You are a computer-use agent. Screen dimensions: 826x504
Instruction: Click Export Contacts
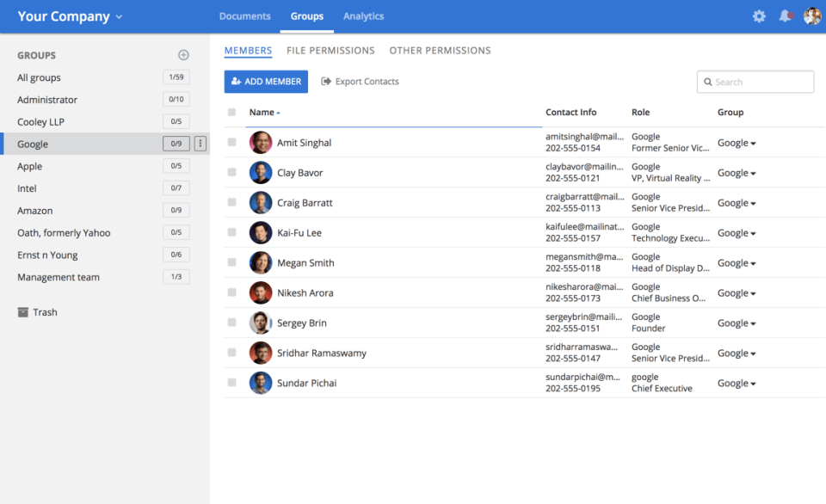click(360, 82)
